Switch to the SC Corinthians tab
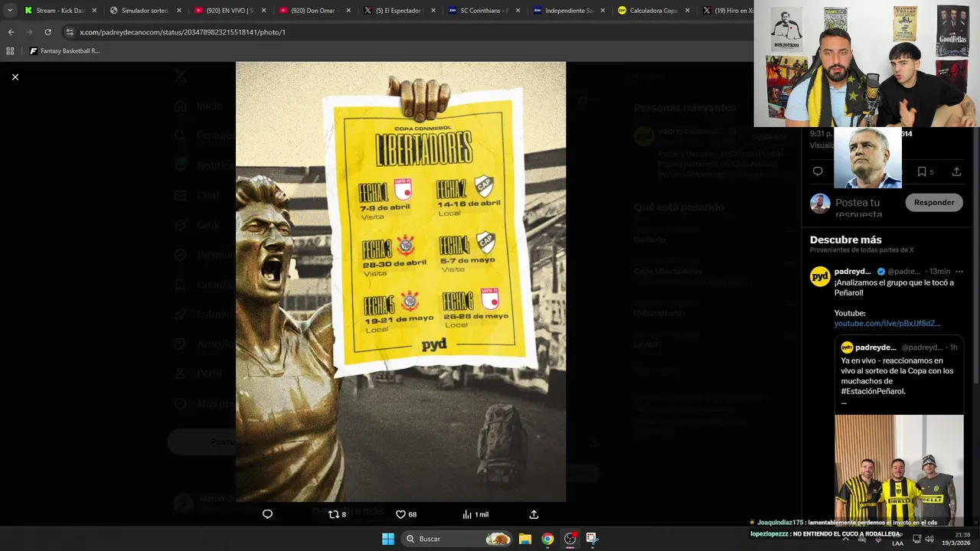Image resolution: width=980 pixels, height=551 pixels. (485, 11)
